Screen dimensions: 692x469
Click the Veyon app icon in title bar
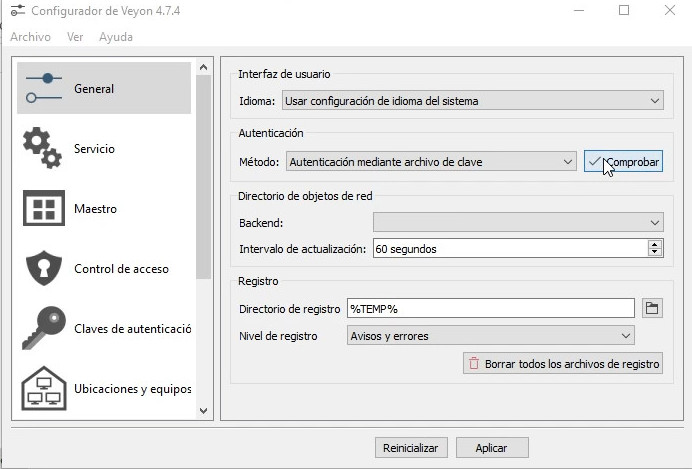point(17,11)
